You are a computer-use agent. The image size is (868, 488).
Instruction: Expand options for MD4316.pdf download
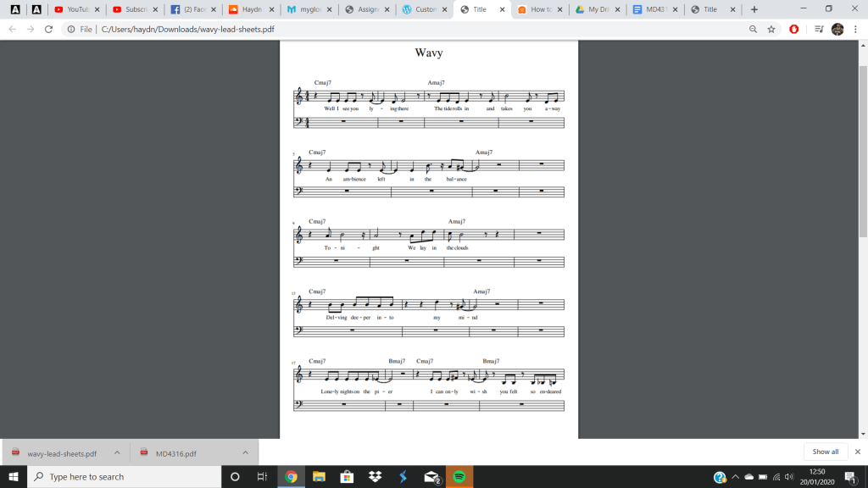[x=245, y=452]
